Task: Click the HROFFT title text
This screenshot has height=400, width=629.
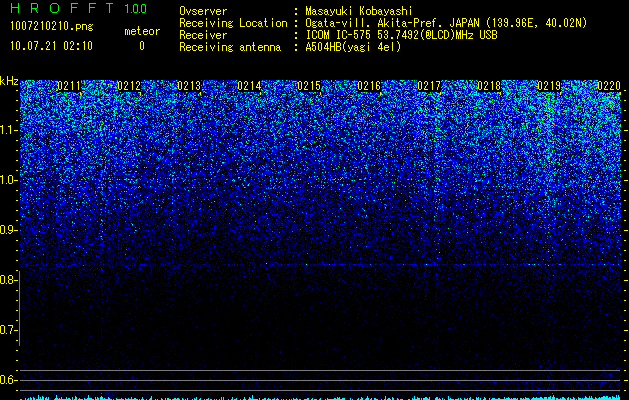Action: 62,8
